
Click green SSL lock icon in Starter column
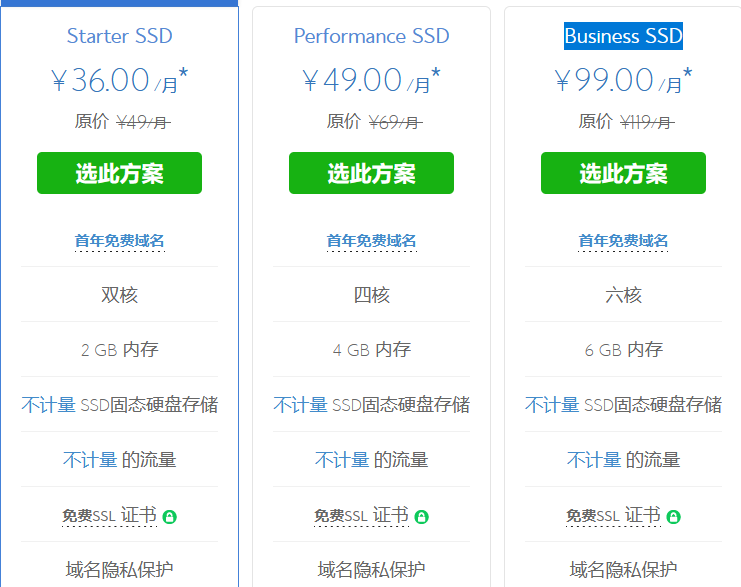[x=170, y=517]
